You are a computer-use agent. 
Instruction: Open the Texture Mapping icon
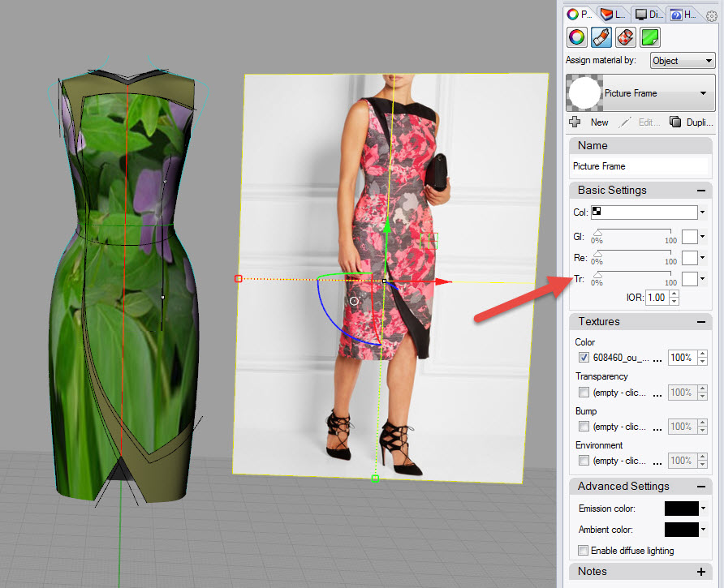click(625, 37)
